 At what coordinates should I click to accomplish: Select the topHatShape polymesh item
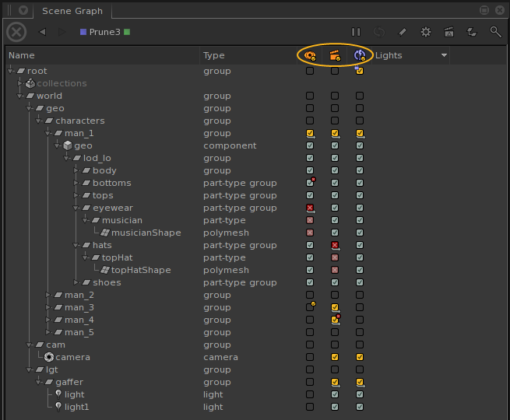coord(140,270)
